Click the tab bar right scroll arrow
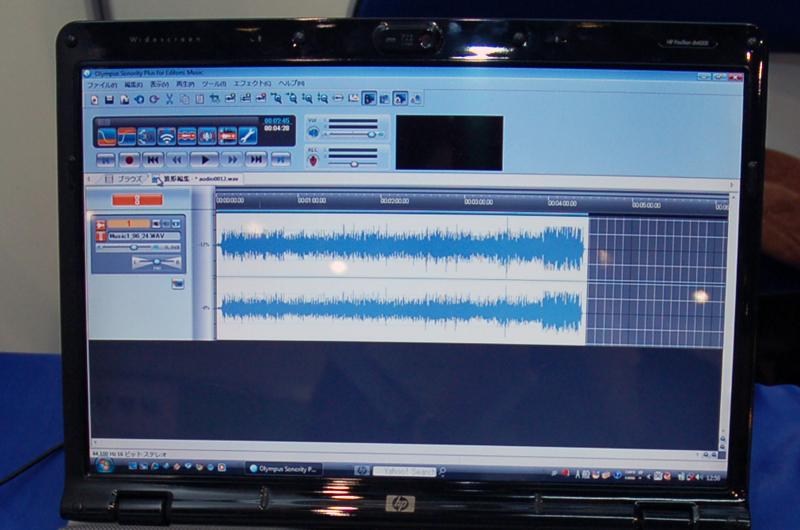Viewport: 800px width, 530px height. point(731,185)
